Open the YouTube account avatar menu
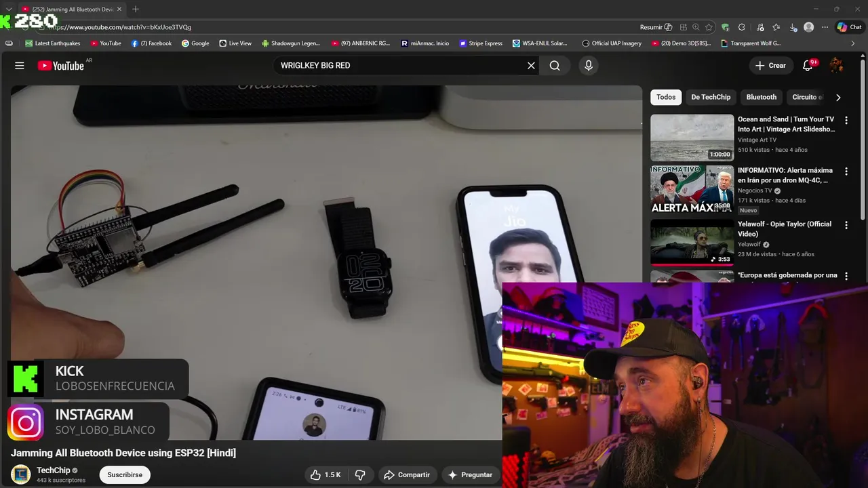868x488 pixels. [x=837, y=66]
